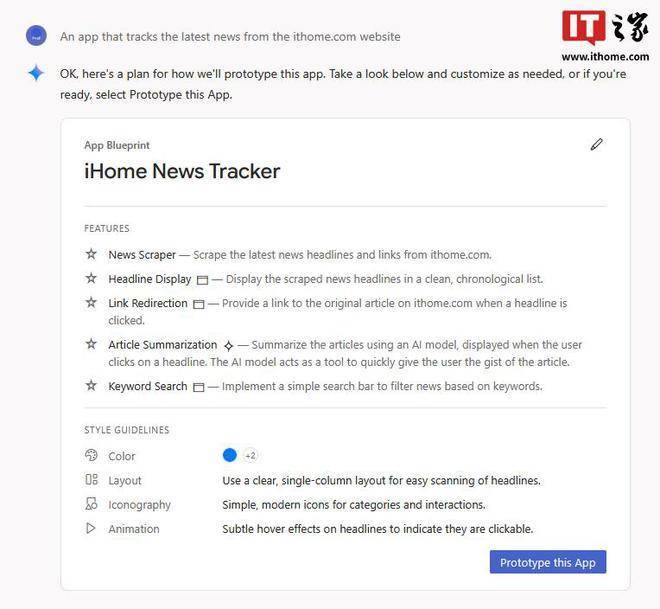Click the star icon beside Article Summarization
Image resolution: width=660 pixels, height=609 pixels.
tap(91, 344)
